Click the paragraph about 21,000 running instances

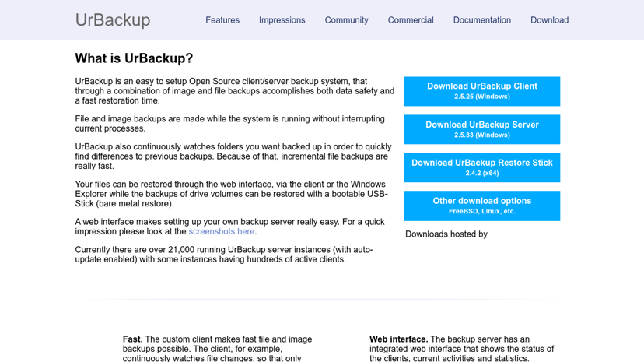224,255
